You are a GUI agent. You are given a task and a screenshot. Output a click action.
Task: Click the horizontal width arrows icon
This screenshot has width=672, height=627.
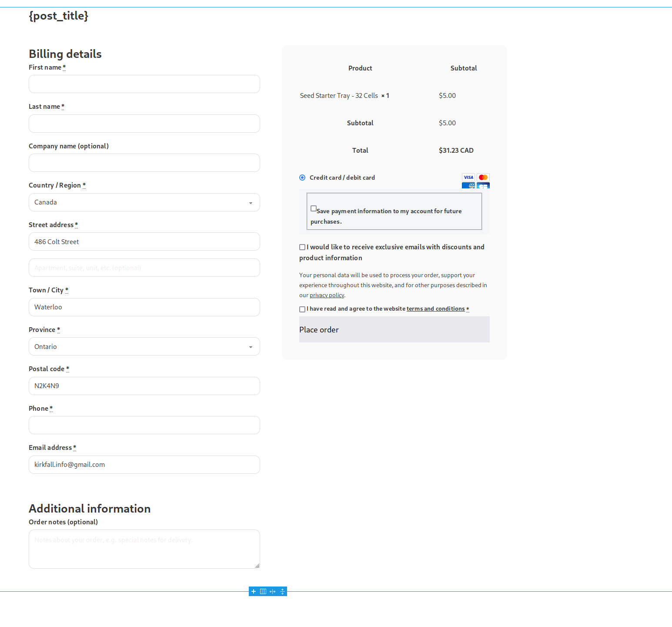point(273,591)
